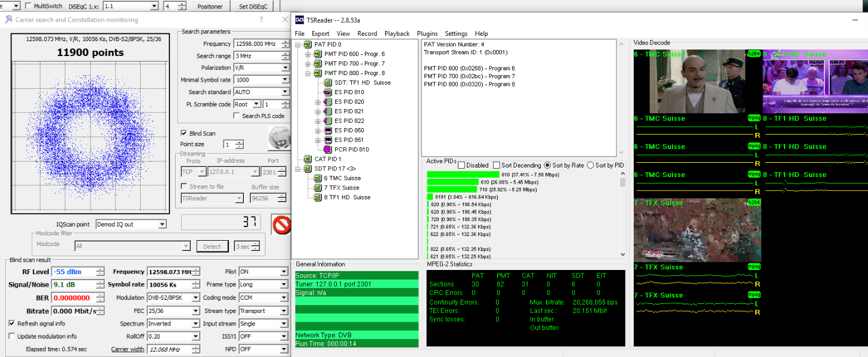This screenshot has width=868, height=357.
Task: Click the SDT PID 17 icon
Action: (x=308, y=168)
